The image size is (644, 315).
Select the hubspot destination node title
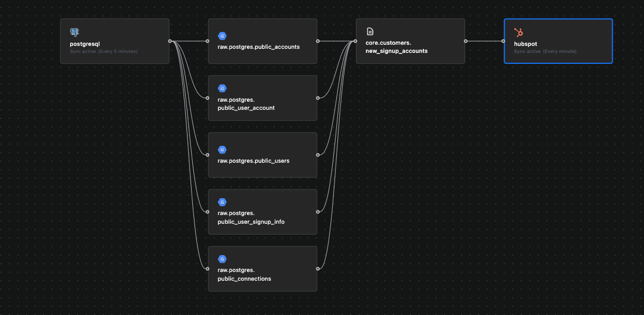526,44
